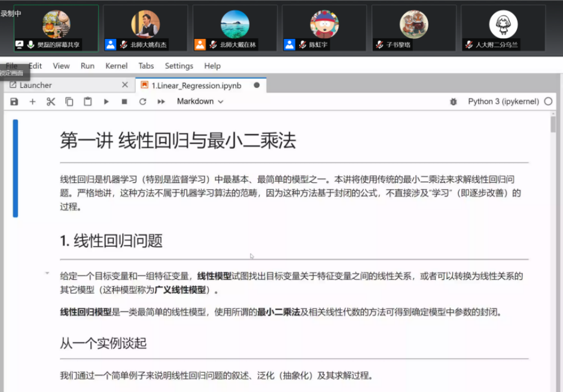Cut the selected cell with the scissors icon

click(x=51, y=102)
